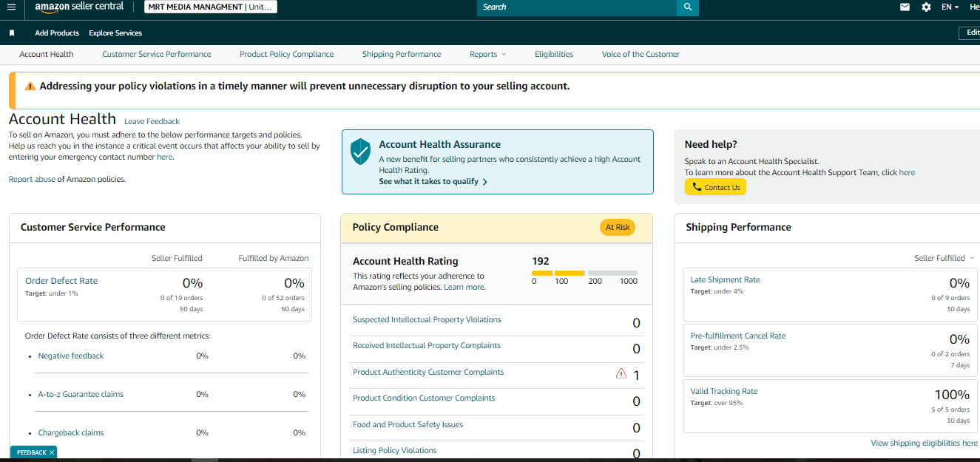This screenshot has height=462, width=980.
Task: Open the settings gear icon
Action: (x=926, y=7)
